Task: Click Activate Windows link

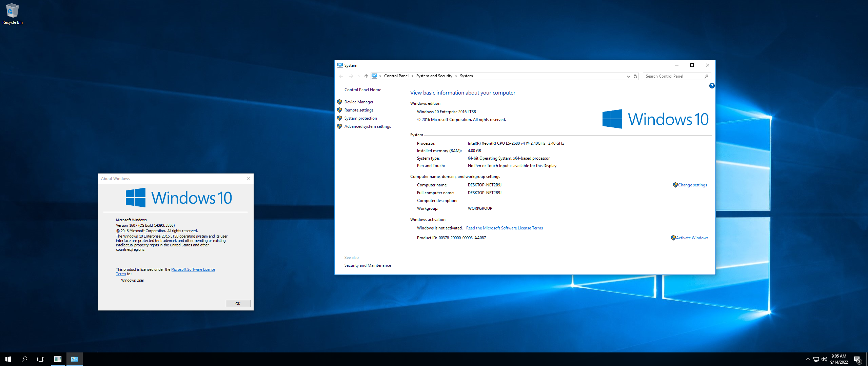Action: coord(692,238)
